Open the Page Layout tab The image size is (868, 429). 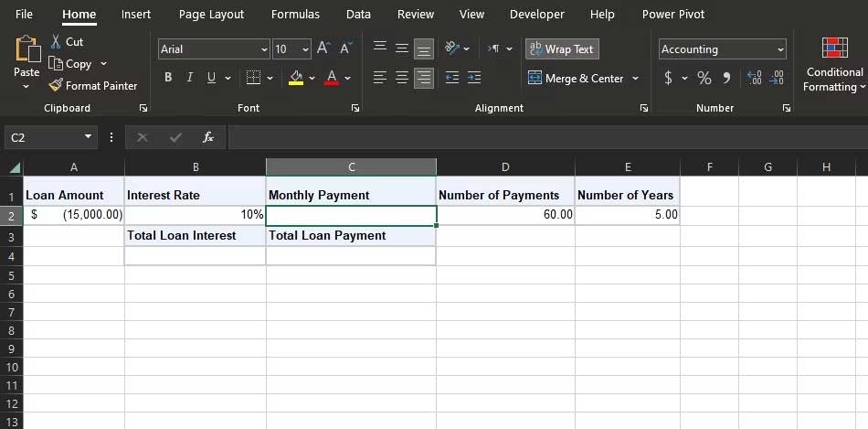(x=211, y=15)
